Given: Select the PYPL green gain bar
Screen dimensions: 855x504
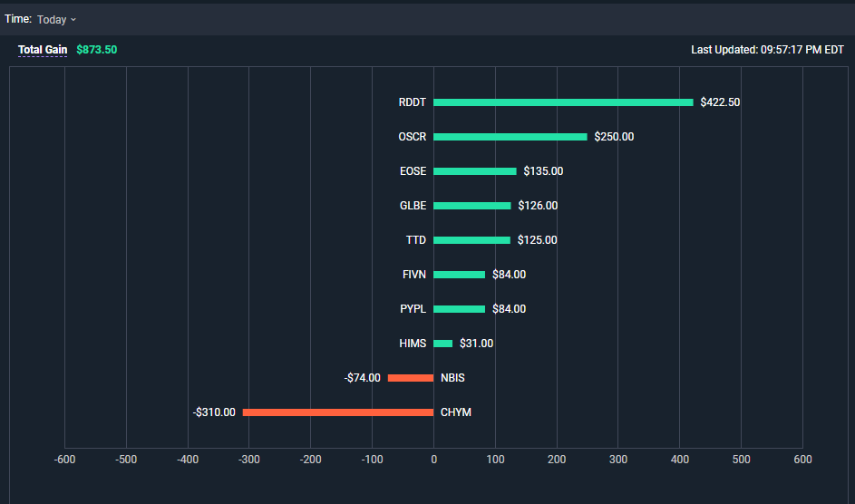Looking at the screenshot, I should [x=459, y=309].
